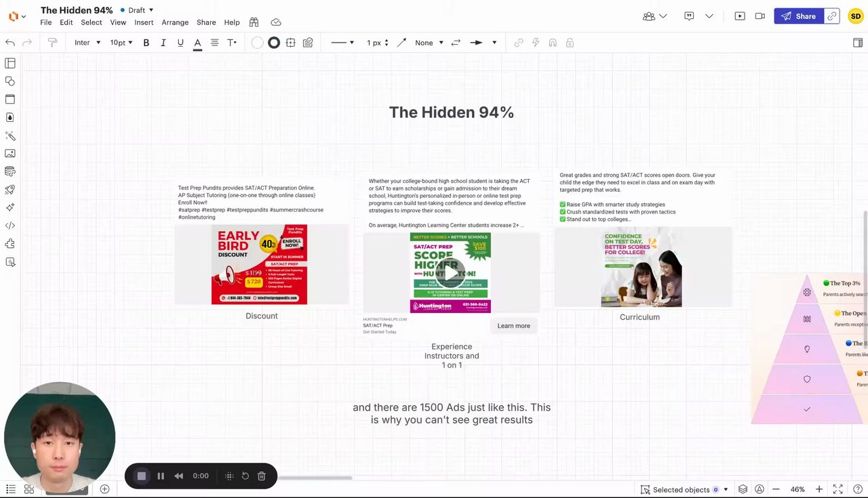Click the undo arrow
The width and height of the screenshot is (868, 498).
click(10, 43)
